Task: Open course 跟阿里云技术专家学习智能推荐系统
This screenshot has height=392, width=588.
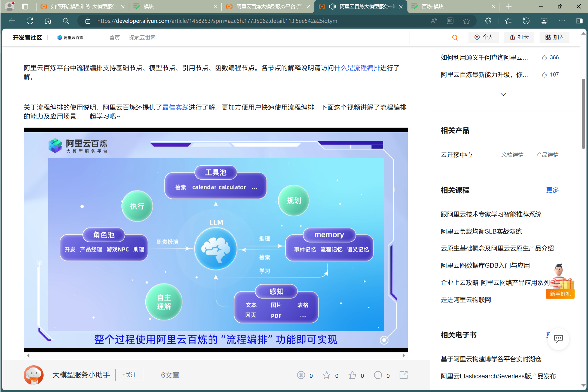Action: pyautogui.click(x=491, y=214)
